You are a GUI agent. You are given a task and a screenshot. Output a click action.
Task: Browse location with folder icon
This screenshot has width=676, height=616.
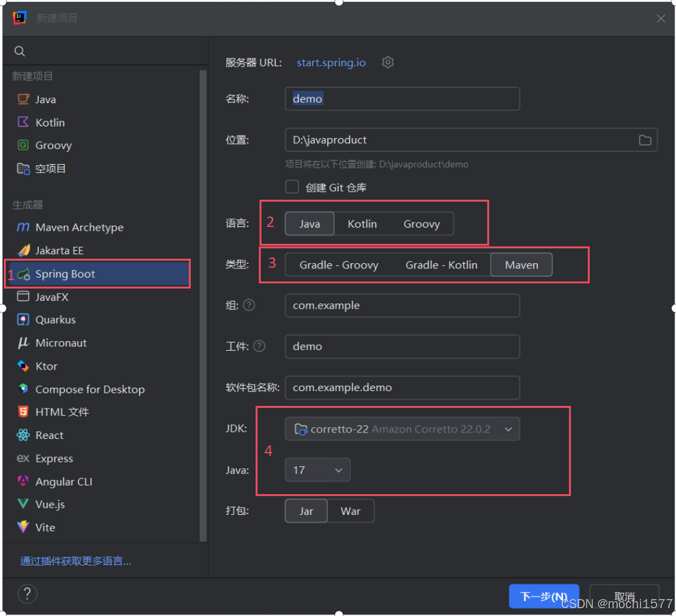(x=644, y=140)
